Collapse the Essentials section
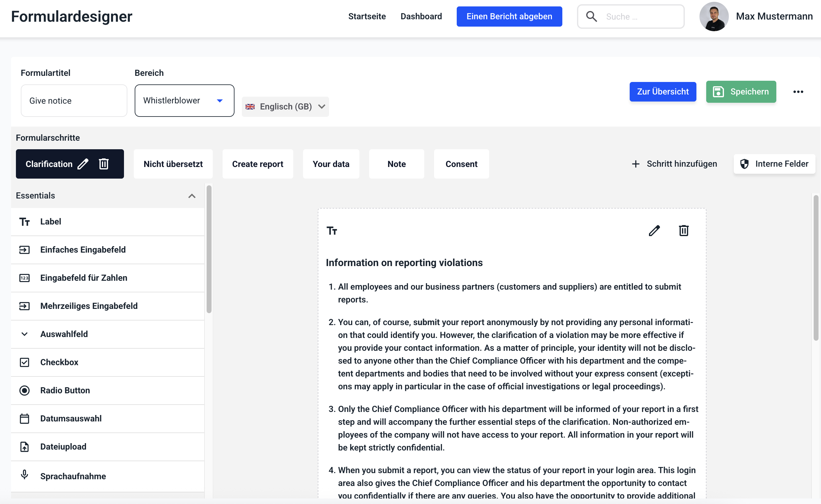 click(192, 196)
